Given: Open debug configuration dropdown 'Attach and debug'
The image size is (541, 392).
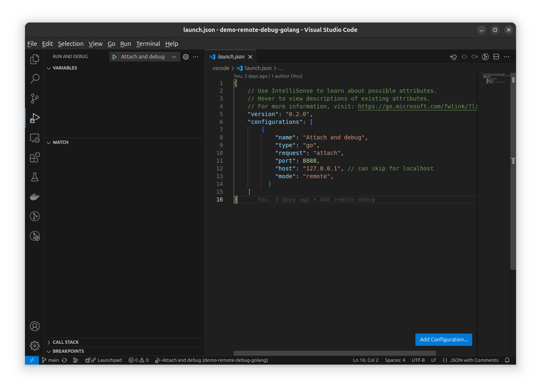Looking at the screenshot, I should click(x=149, y=57).
